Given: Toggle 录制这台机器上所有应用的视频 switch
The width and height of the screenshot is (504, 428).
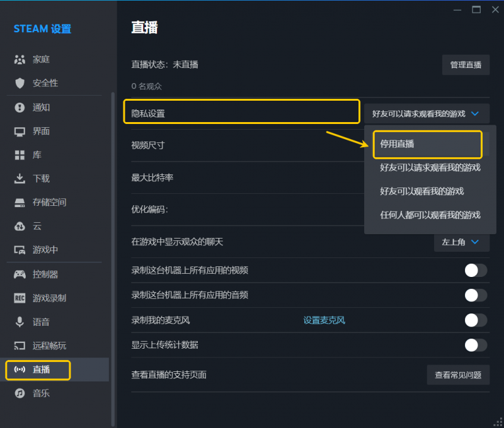Looking at the screenshot, I should click(476, 271).
